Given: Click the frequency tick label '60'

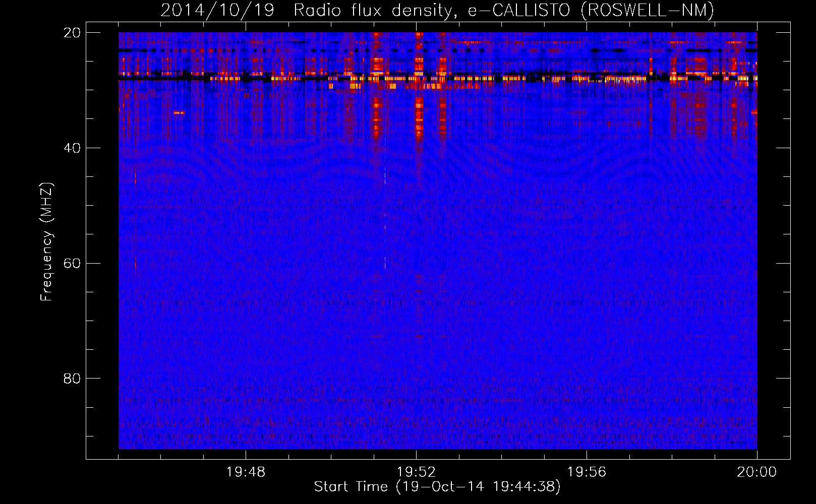Looking at the screenshot, I should pos(72,264).
